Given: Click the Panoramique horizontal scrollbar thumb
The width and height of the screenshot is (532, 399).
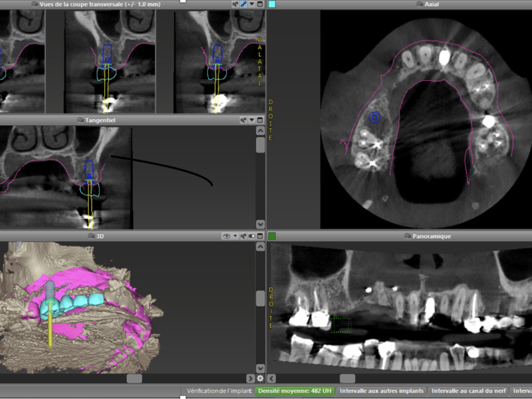Looking at the screenshot, I should point(347,378).
